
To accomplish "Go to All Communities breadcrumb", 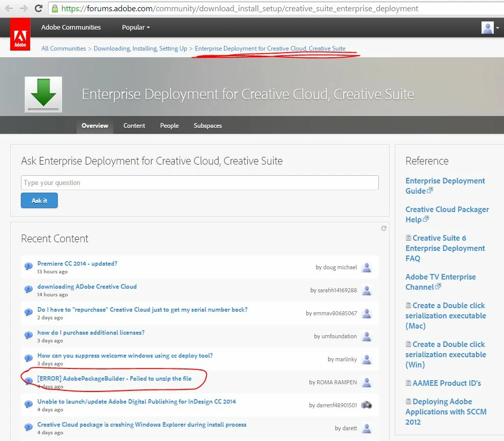I will (64, 48).
